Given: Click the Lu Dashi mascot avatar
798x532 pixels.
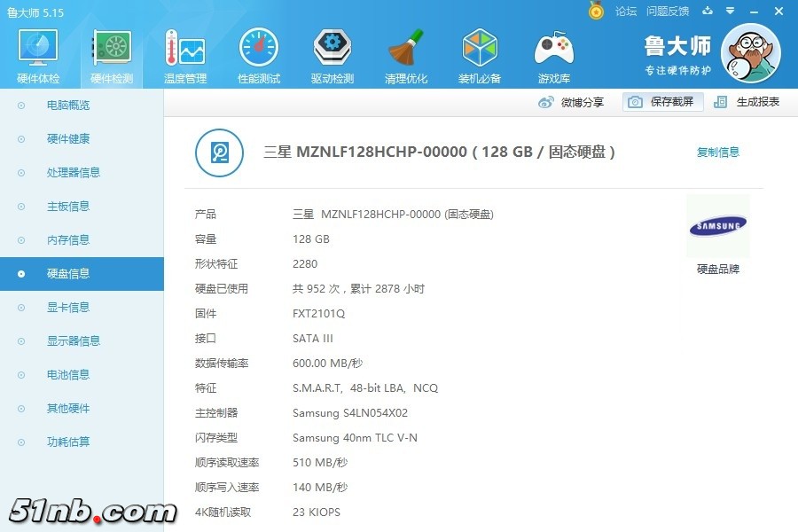Looking at the screenshot, I should (x=750, y=53).
